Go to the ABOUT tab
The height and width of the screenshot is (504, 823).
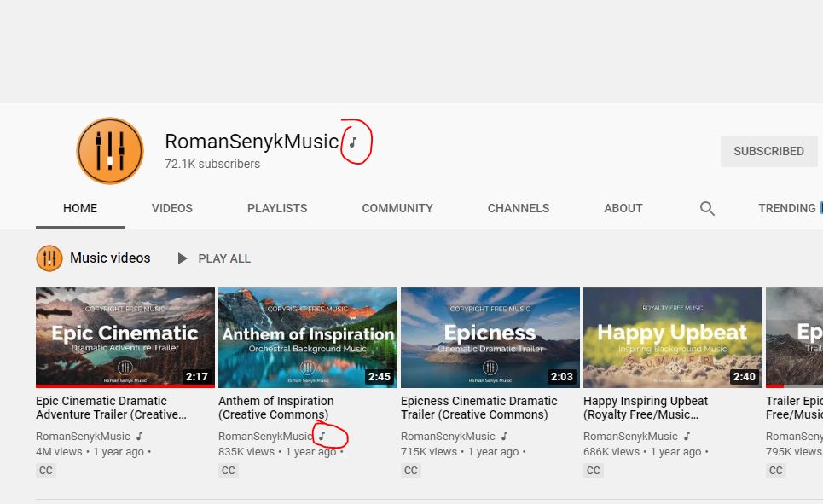coord(623,208)
